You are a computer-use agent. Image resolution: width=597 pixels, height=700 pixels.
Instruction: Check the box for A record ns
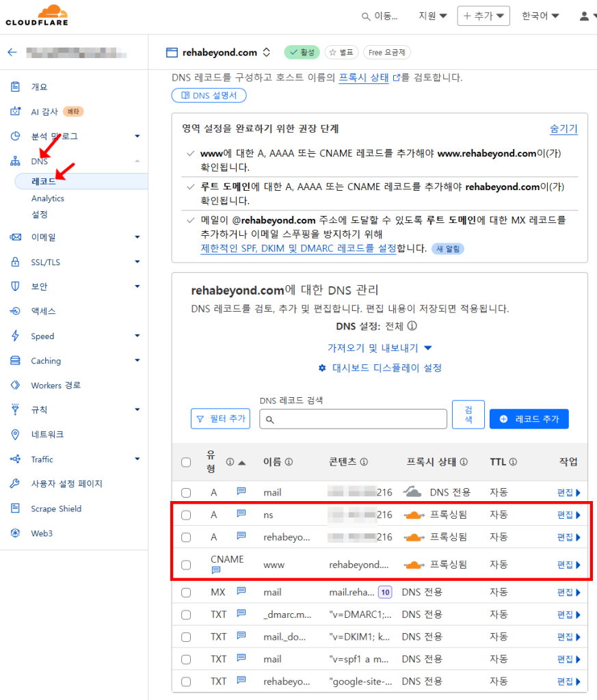pos(186,515)
